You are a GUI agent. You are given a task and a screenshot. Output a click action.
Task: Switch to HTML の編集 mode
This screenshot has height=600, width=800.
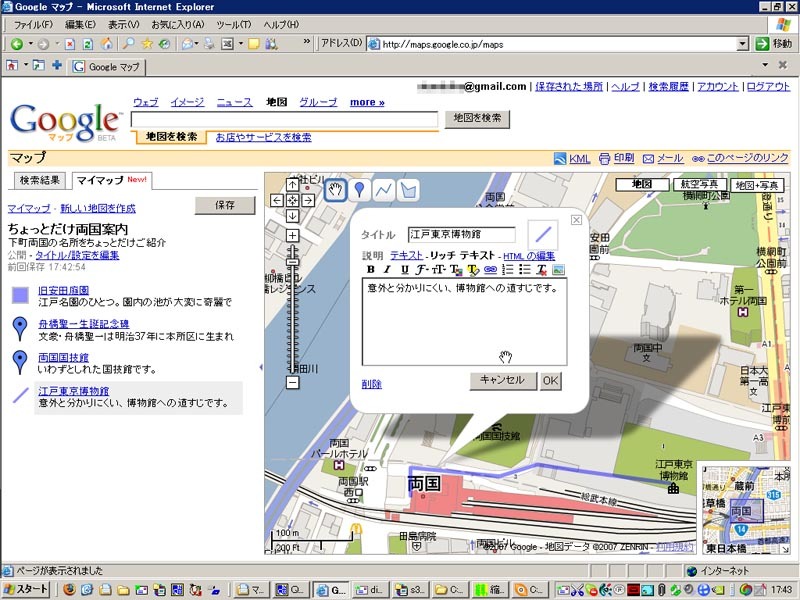pyautogui.click(x=529, y=256)
